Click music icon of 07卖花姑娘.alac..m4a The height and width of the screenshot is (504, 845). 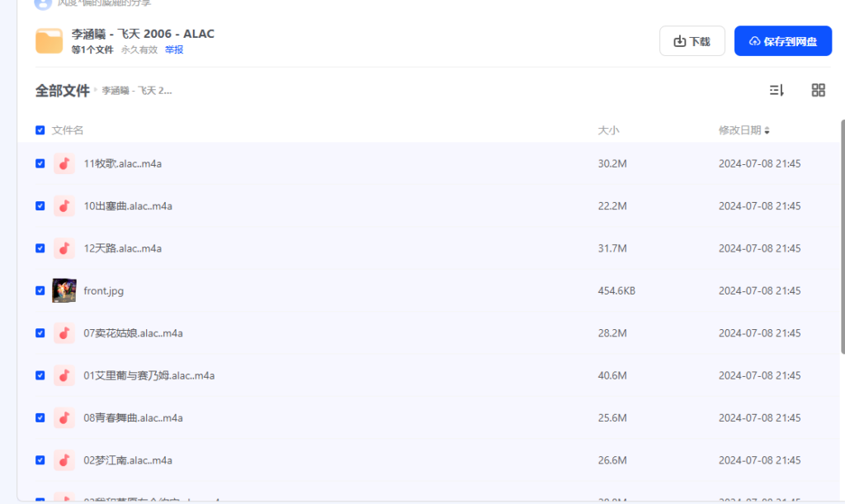64,333
